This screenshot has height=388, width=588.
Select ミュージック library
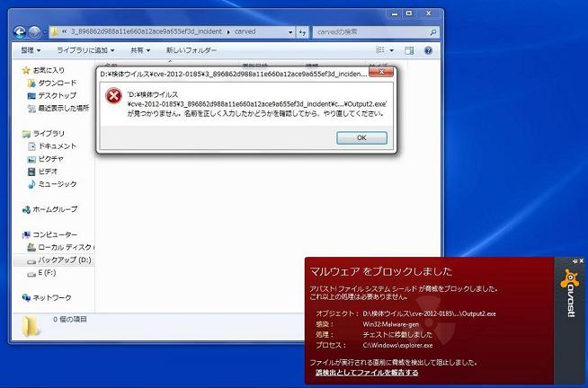tap(58, 184)
